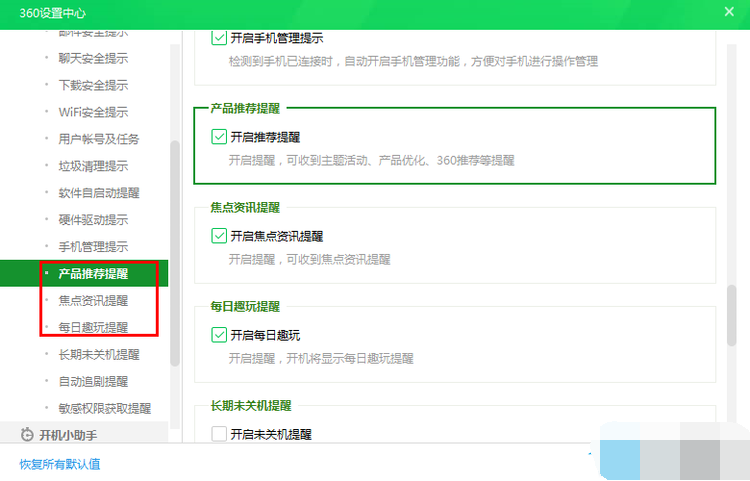Jump to 软件自启动提醒 settings

tap(99, 193)
